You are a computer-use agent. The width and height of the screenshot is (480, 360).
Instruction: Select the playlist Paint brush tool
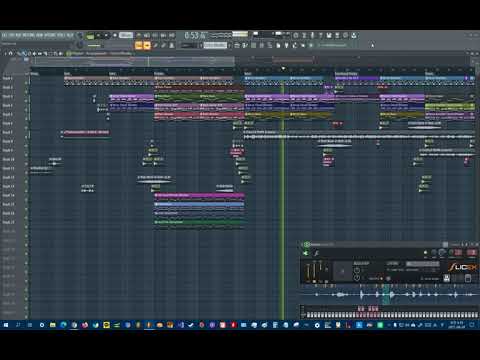(x=24, y=53)
